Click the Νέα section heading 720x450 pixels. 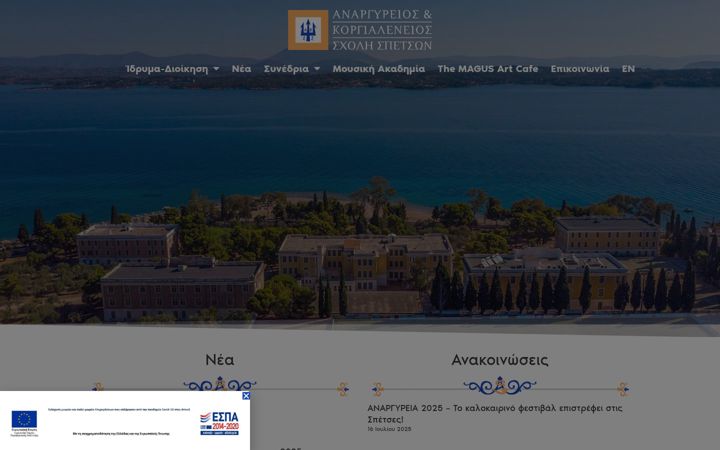220,360
